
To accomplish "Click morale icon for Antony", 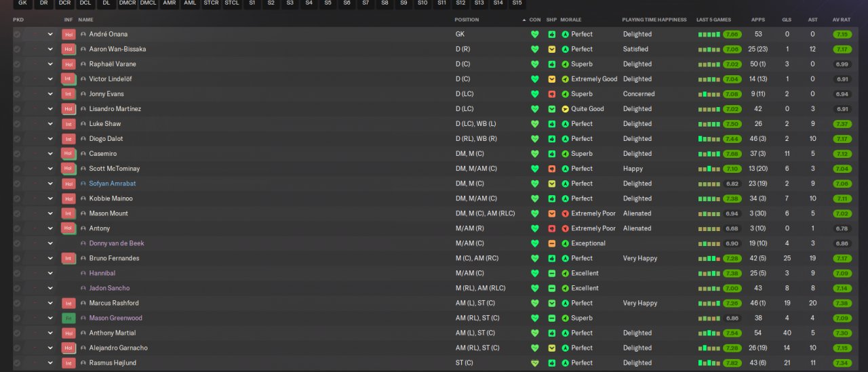I will coord(566,228).
